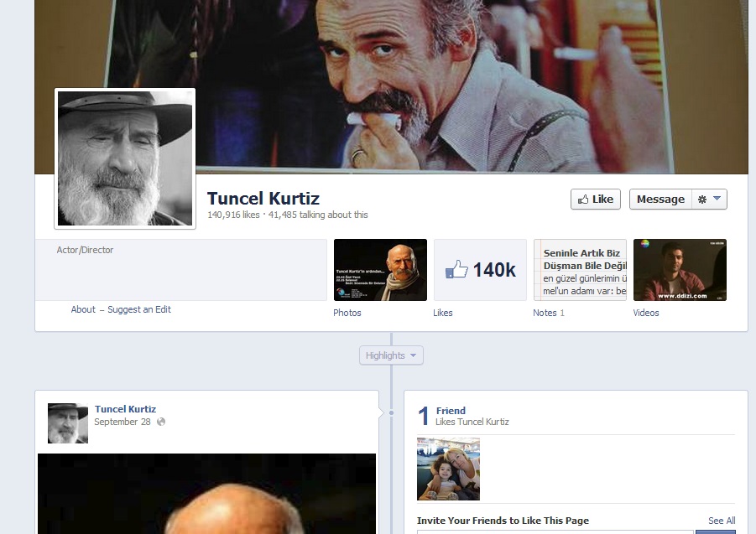Open the September 28 post timestamp
This screenshot has height=534, width=756.
click(x=123, y=422)
